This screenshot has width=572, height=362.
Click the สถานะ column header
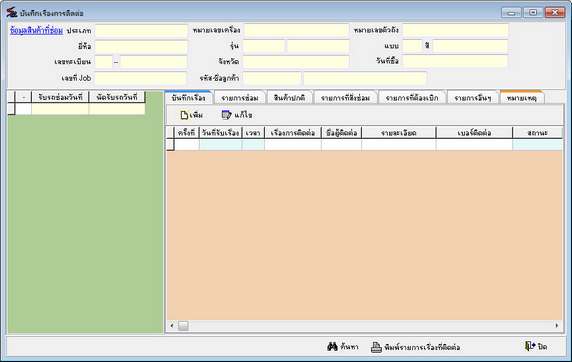pyautogui.click(x=537, y=133)
